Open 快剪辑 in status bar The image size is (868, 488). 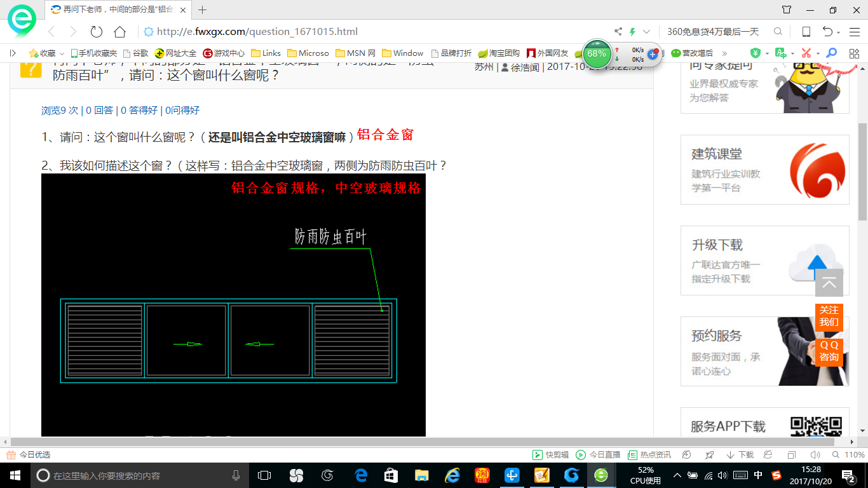coord(550,455)
